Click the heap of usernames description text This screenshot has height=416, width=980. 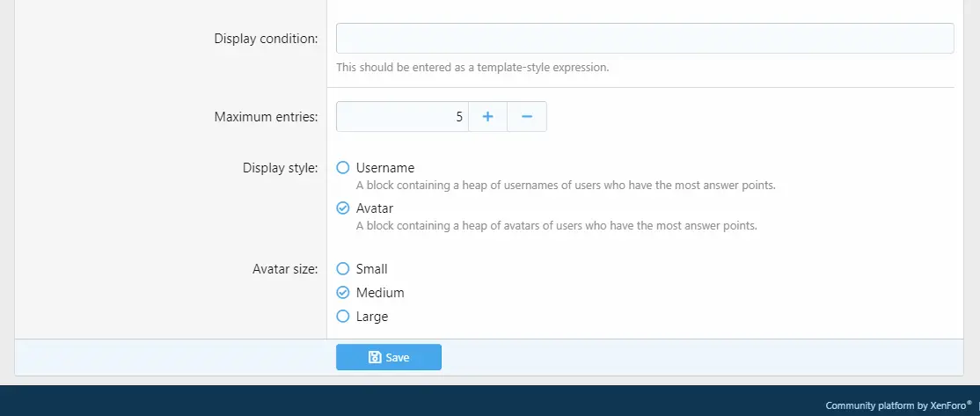pyautogui.click(x=566, y=186)
